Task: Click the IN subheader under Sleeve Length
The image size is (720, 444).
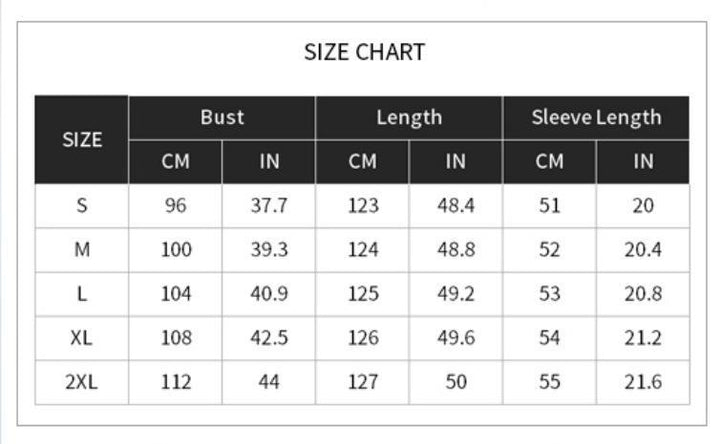Action: click(643, 161)
